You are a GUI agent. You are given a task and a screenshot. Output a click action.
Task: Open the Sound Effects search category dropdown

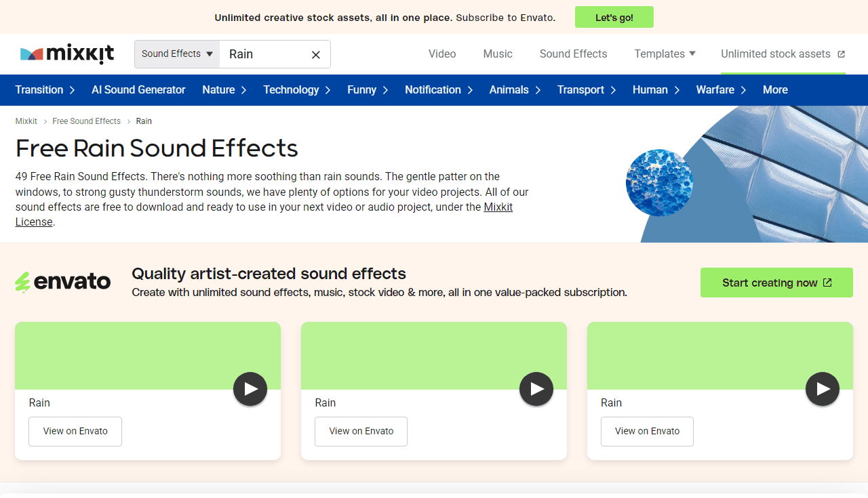click(177, 54)
